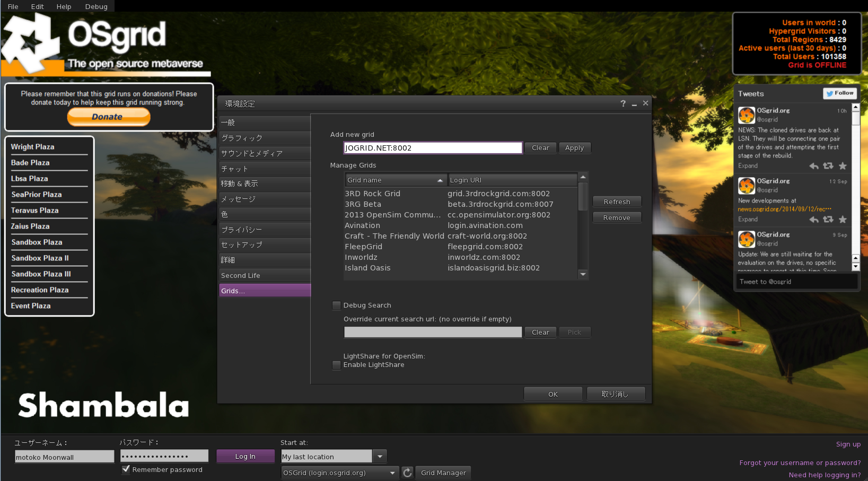This screenshot has height=481, width=868.
Task: Click Remove in Manage Grids
Action: pos(617,218)
